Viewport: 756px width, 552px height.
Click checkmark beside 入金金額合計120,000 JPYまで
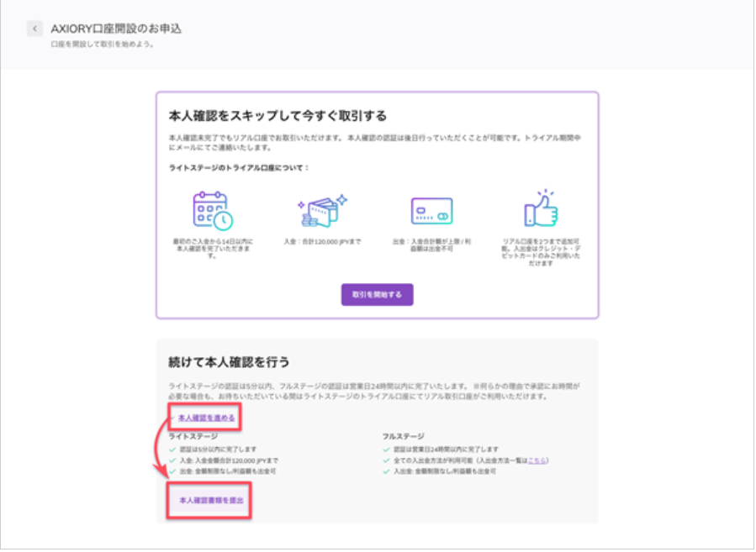tap(172, 460)
